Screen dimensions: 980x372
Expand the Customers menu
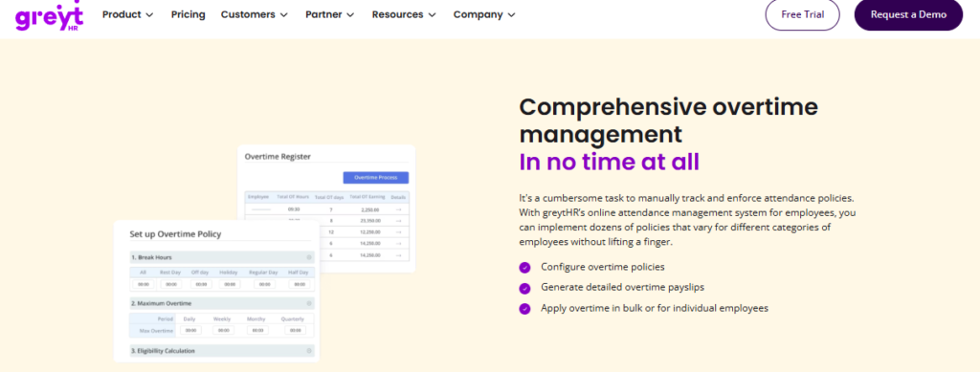(x=255, y=14)
